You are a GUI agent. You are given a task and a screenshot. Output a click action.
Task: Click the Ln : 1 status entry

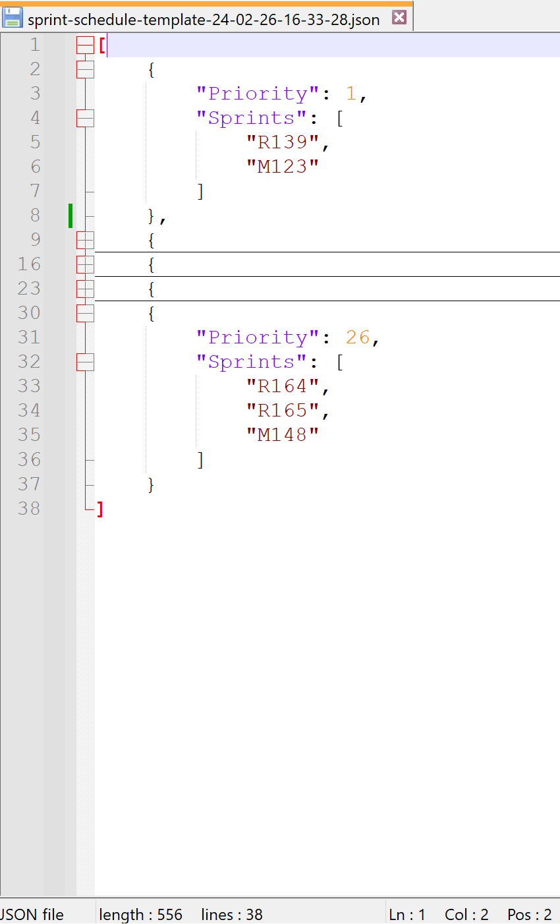(407, 914)
